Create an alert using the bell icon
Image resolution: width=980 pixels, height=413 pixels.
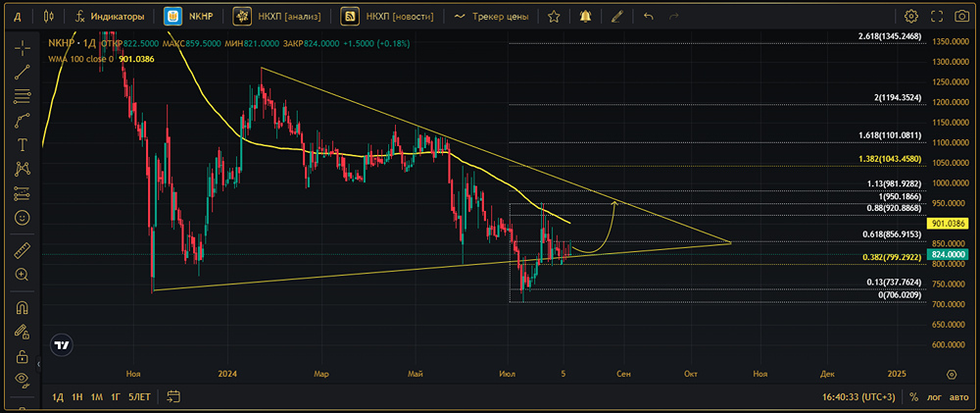(586, 17)
